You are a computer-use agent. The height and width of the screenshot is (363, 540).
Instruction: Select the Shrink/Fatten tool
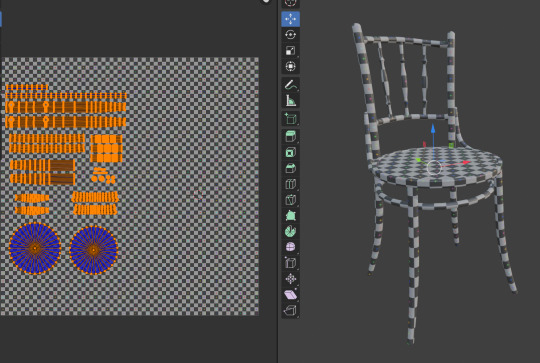point(290,279)
